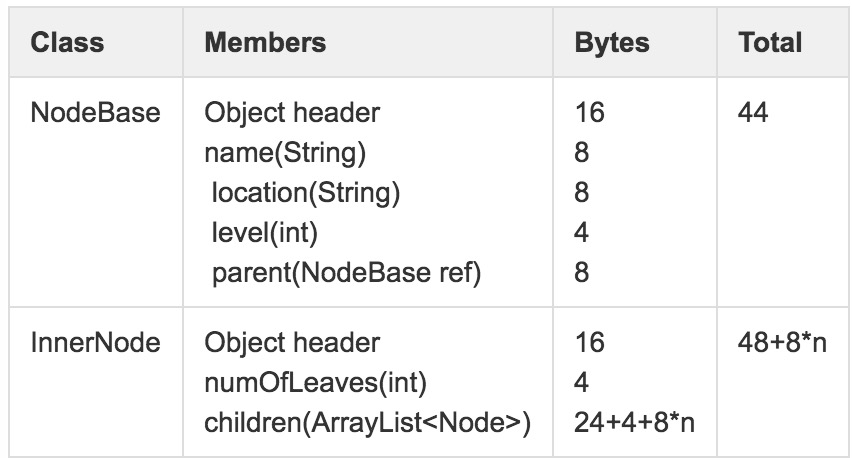Screen dimensions: 852x458
Task: Click the Total column header
Action: (x=770, y=43)
